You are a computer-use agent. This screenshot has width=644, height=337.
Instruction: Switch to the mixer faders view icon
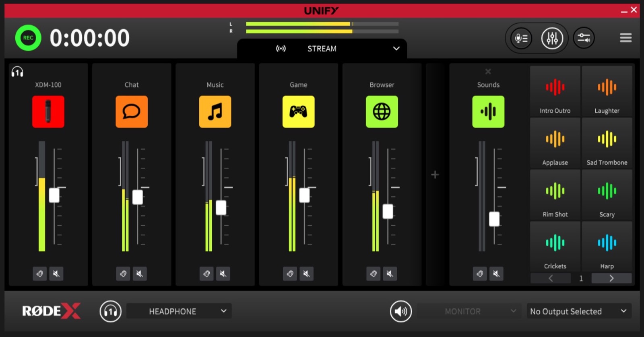[552, 38]
